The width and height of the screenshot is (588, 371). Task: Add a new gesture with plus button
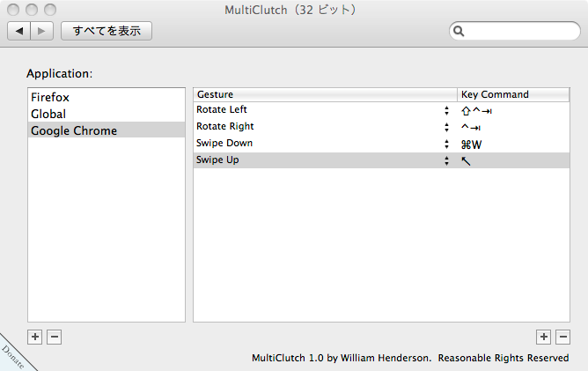pos(544,337)
